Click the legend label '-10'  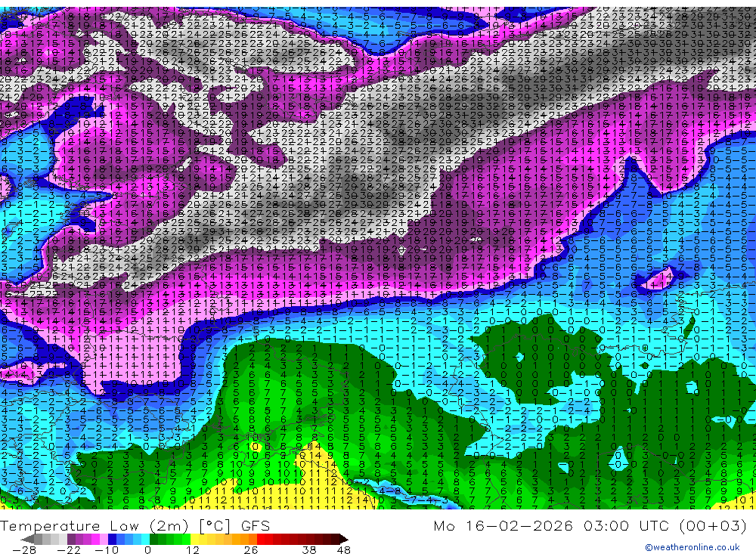click(107, 550)
